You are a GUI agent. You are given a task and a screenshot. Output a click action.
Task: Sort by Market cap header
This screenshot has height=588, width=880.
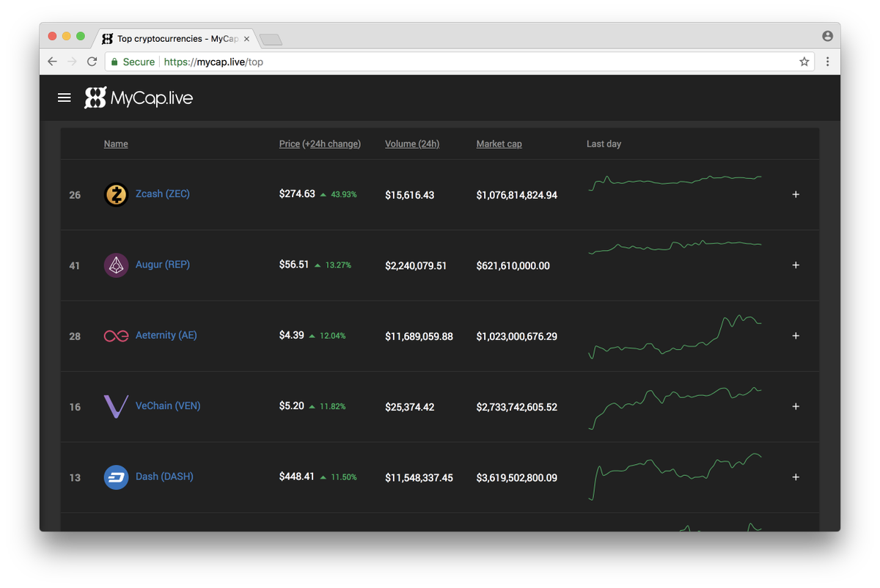[499, 144]
